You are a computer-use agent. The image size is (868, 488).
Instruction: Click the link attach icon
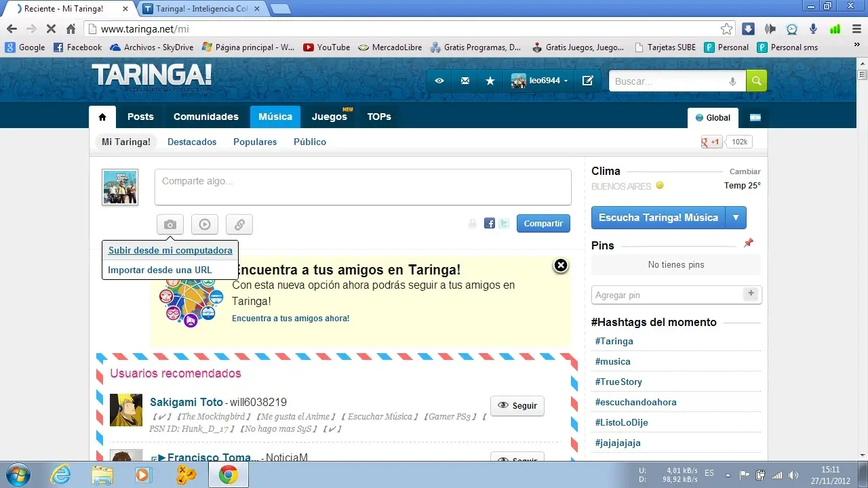point(239,224)
